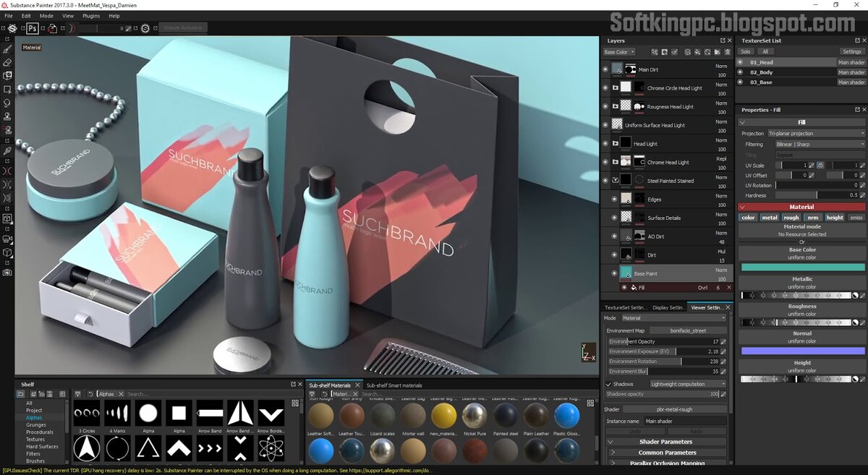Switch to TextureSet Settings tab
Screen dimensions: 868x475
click(x=625, y=307)
